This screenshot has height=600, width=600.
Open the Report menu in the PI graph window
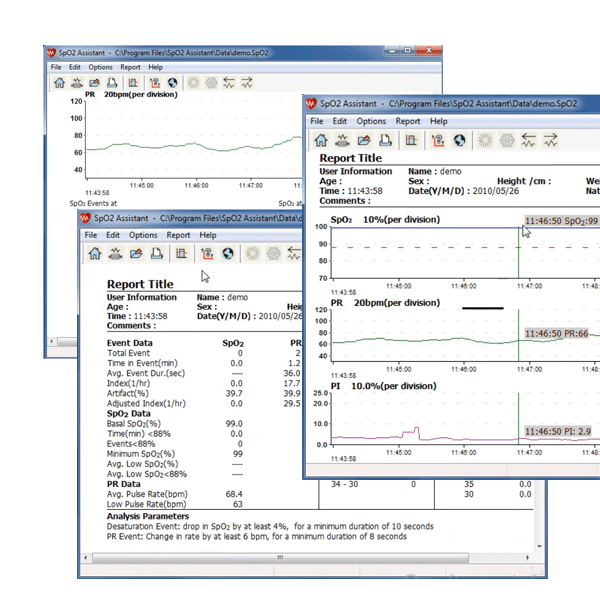pos(408,121)
